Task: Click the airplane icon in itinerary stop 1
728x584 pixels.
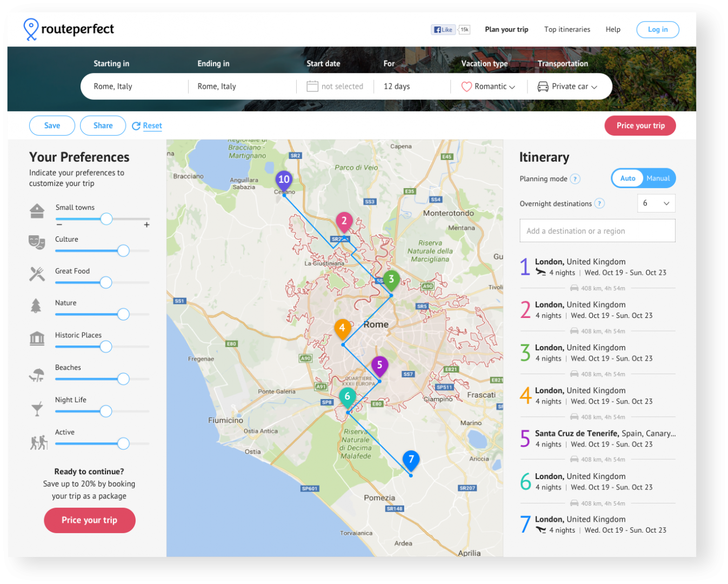Action: [x=540, y=272]
